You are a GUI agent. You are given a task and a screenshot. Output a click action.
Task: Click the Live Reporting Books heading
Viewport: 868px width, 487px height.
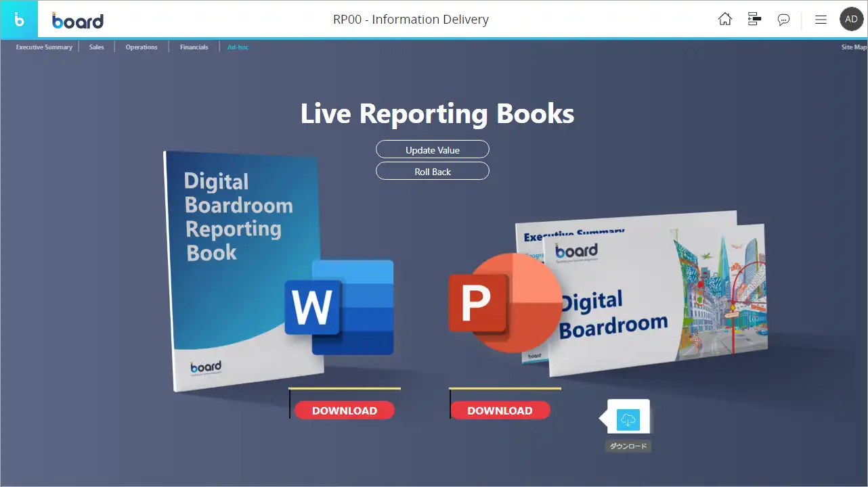coord(437,113)
